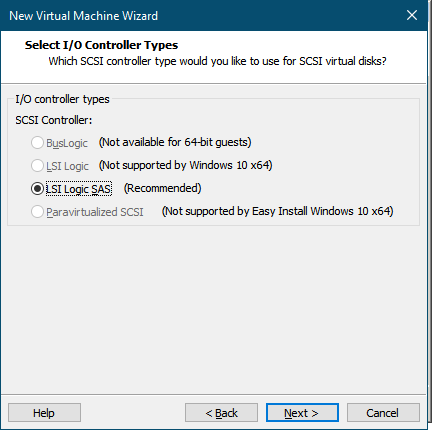This screenshot has width=432, height=430.
Task: Click the Paravirtualized SCSI text label
Action: [x=95, y=212]
